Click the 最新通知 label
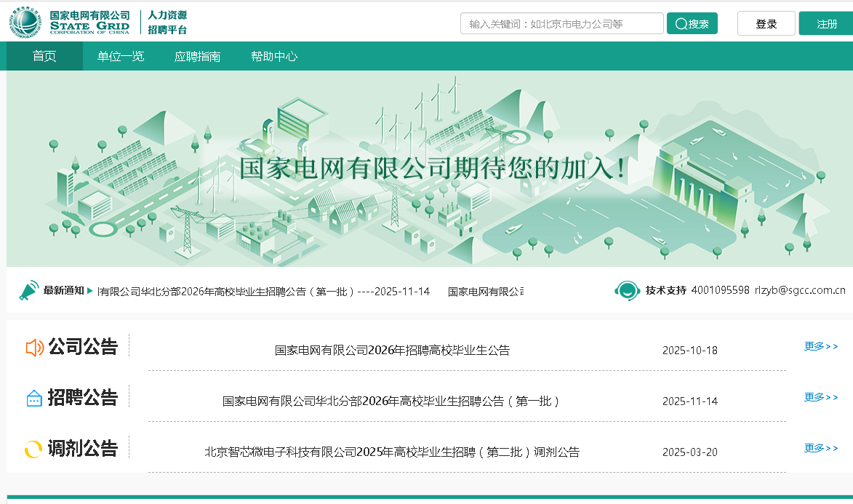This screenshot has height=504, width=853. [64, 290]
